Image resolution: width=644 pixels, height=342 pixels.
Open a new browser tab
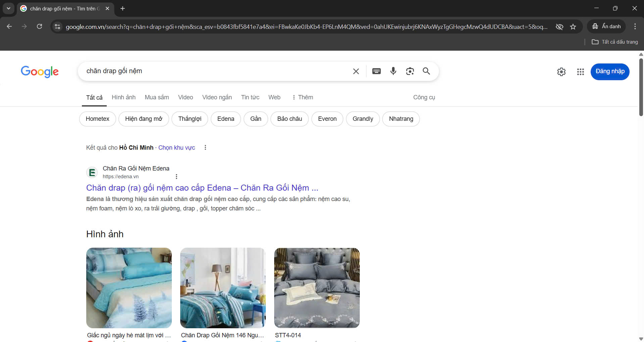click(123, 8)
